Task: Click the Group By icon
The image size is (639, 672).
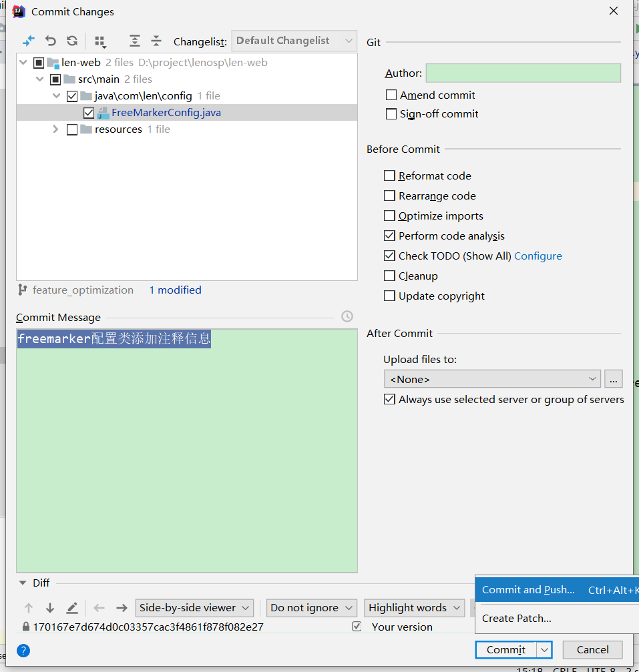Action: point(100,41)
